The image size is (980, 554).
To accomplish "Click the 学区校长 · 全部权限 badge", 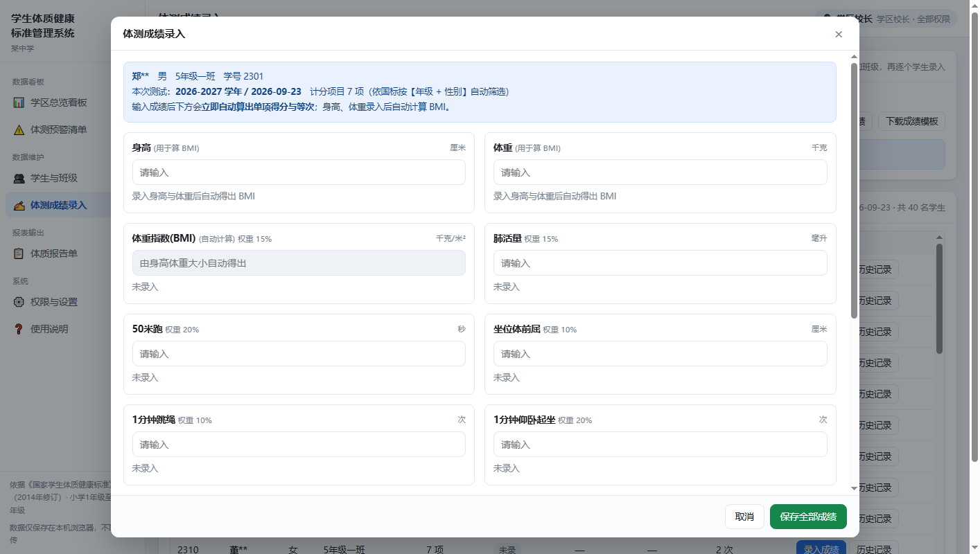I will click(913, 19).
